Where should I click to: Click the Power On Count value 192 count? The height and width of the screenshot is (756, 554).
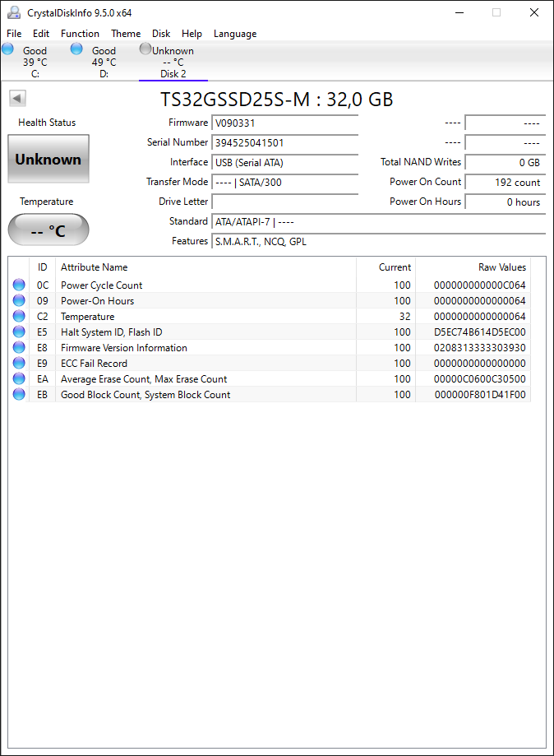(x=505, y=183)
